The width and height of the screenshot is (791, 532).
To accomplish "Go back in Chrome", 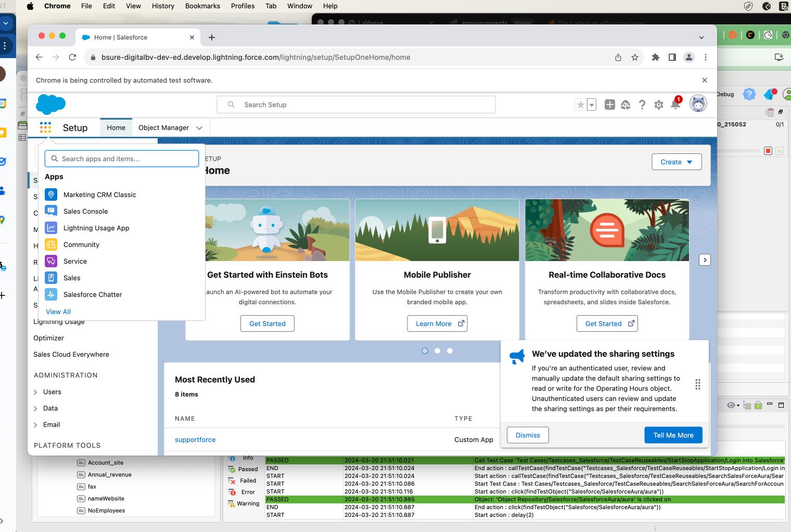I will (x=39, y=57).
